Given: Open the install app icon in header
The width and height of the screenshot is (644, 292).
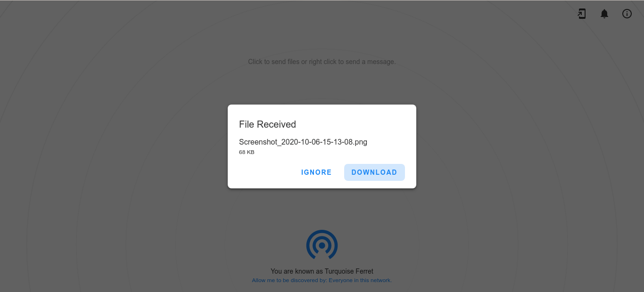Looking at the screenshot, I should [582, 14].
